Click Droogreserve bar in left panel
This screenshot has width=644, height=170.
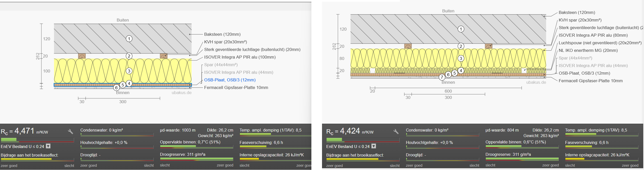point(197,159)
